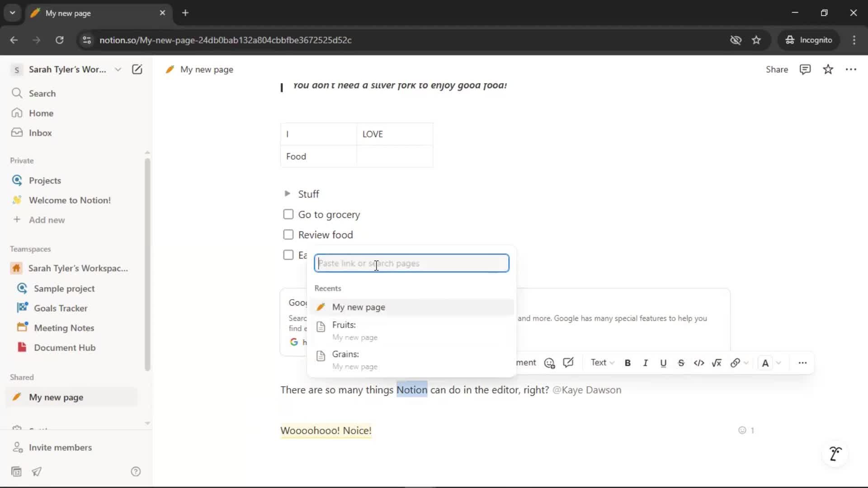Click the link icon in formatting toolbar
Image resolution: width=868 pixels, height=488 pixels.
(735, 363)
